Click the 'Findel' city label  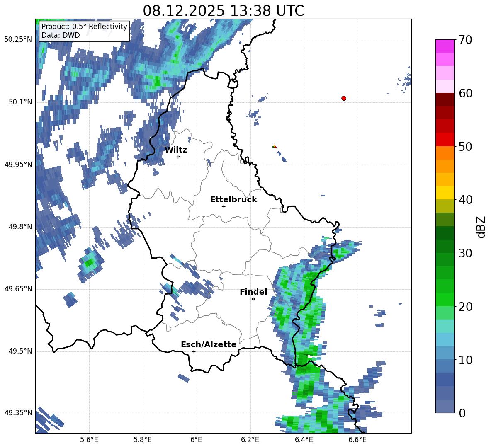(253, 292)
